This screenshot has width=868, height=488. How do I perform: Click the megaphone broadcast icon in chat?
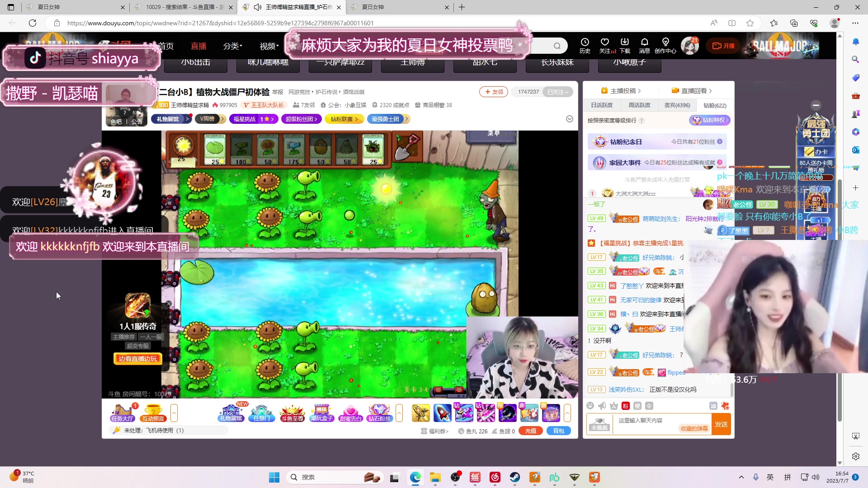[x=602, y=406]
